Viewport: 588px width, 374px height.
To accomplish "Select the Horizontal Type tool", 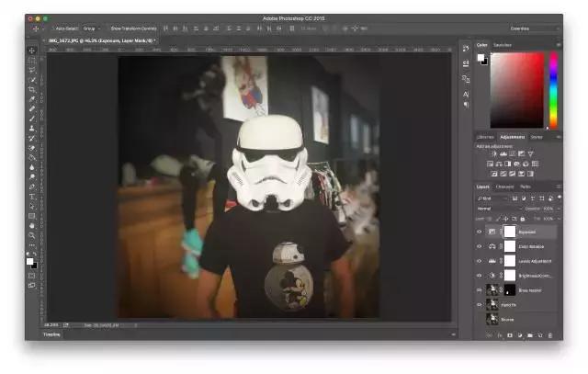I will 32,196.
